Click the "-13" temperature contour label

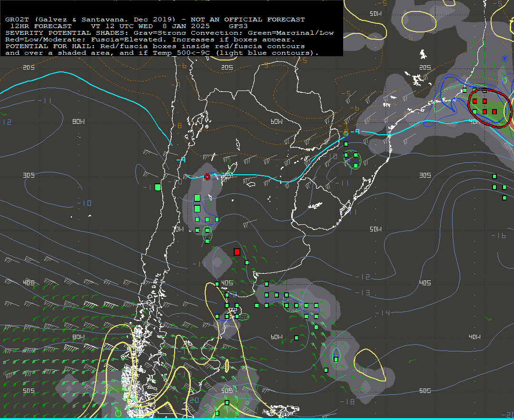pos(362,292)
